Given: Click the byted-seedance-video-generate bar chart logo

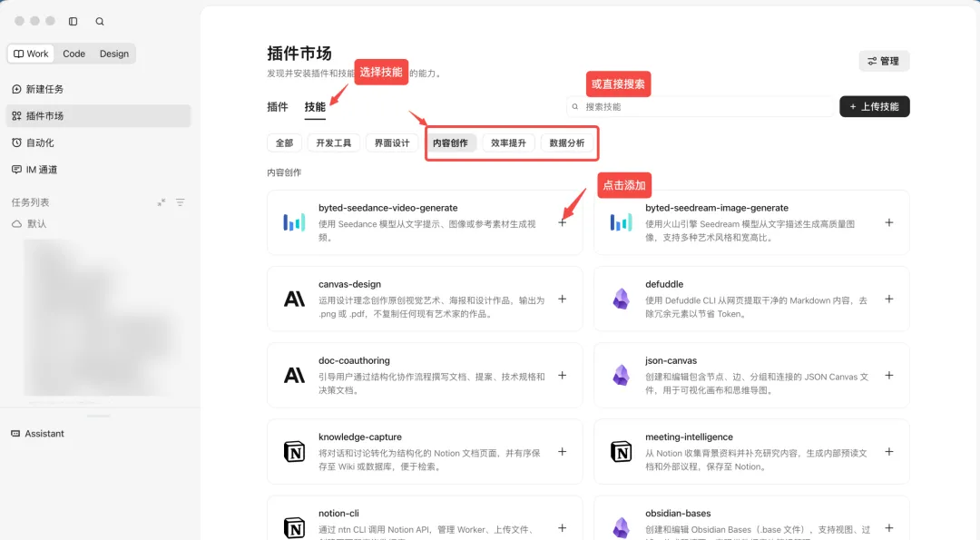Looking at the screenshot, I should [294, 222].
